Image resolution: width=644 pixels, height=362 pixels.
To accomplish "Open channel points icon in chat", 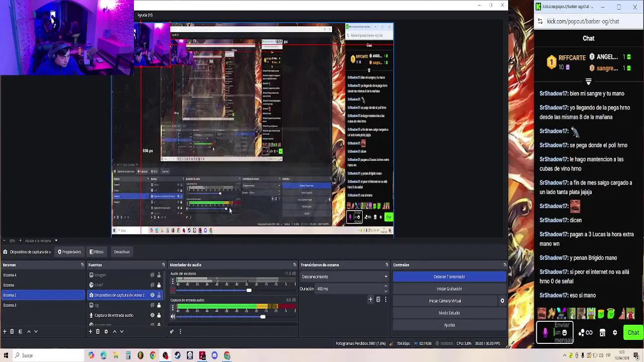I will 585,333.
